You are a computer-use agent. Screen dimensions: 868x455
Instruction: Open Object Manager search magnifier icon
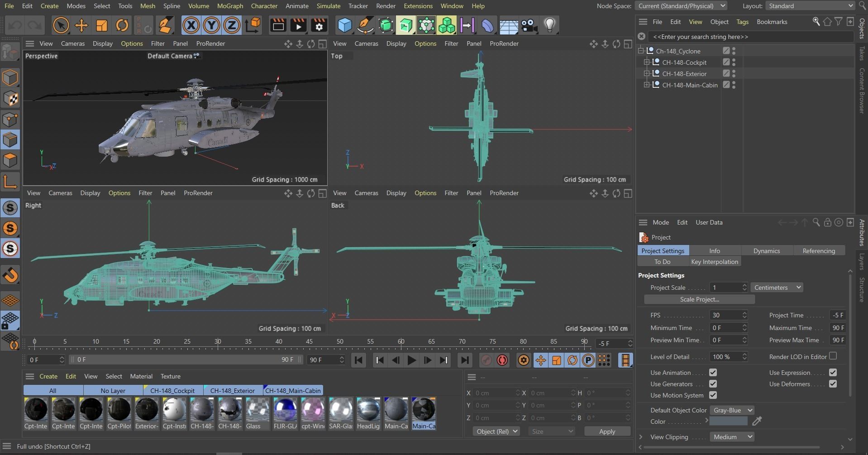pos(816,22)
